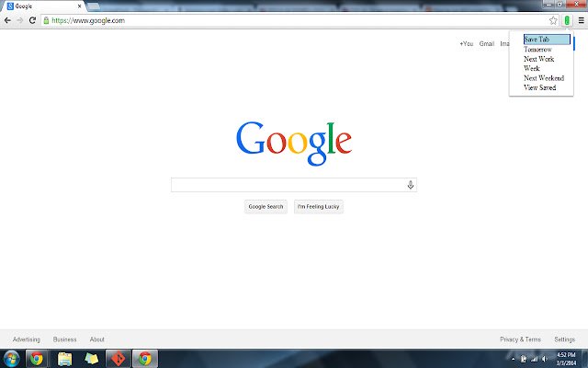Select the Google tab
Image resolution: width=588 pixels, height=368 pixels.
(44, 6)
